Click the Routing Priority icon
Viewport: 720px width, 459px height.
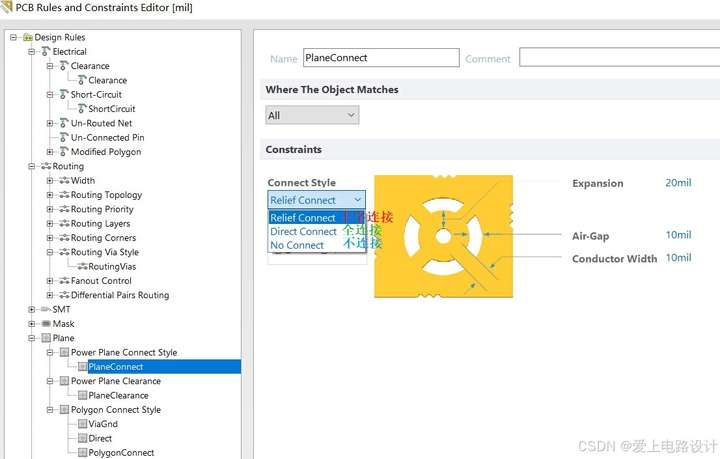64,209
